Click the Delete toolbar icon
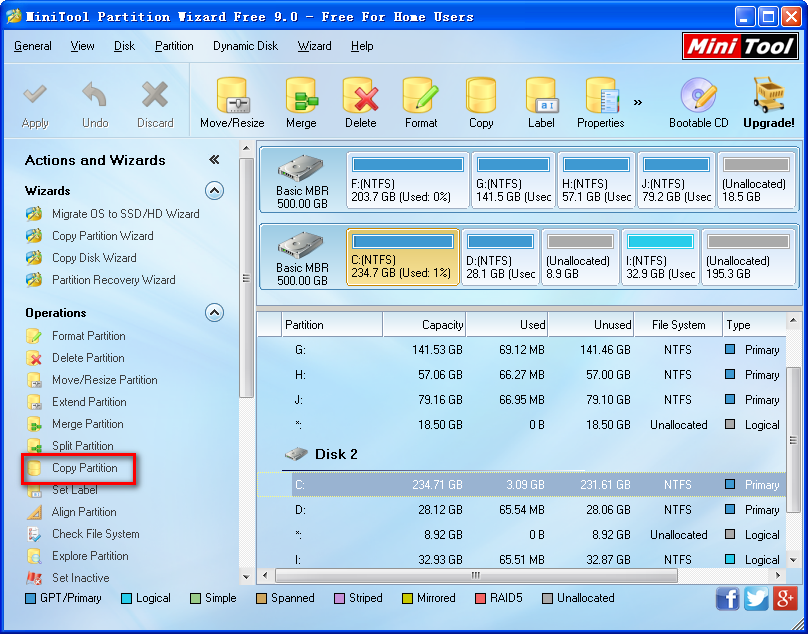The image size is (808, 634). click(x=361, y=95)
